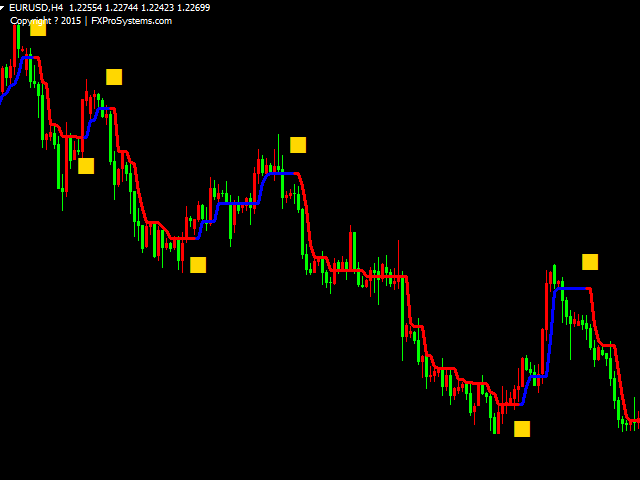Open the FXProSystems.com link text
Viewport: 640px width, 480px height.
click(x=131, y=21)
